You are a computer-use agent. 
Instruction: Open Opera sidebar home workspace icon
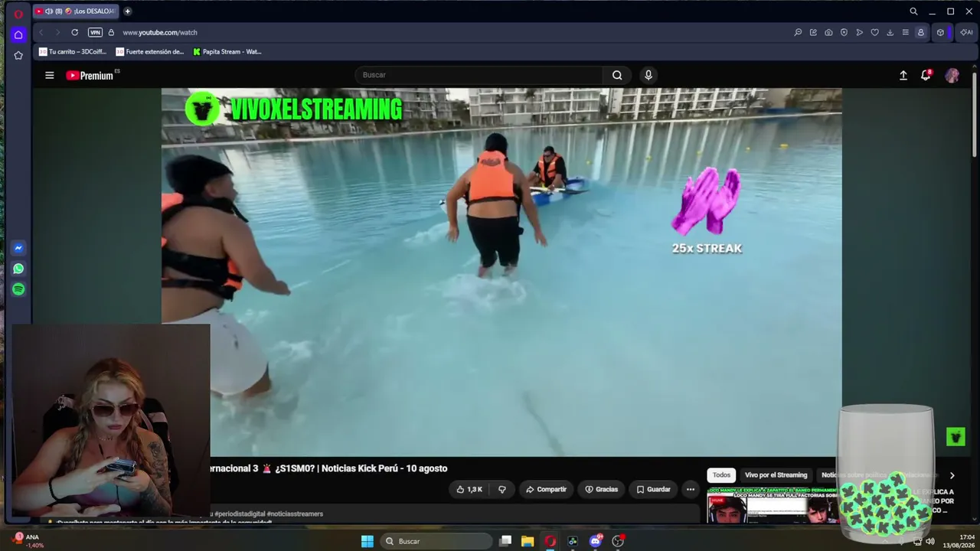pos(18,34)
